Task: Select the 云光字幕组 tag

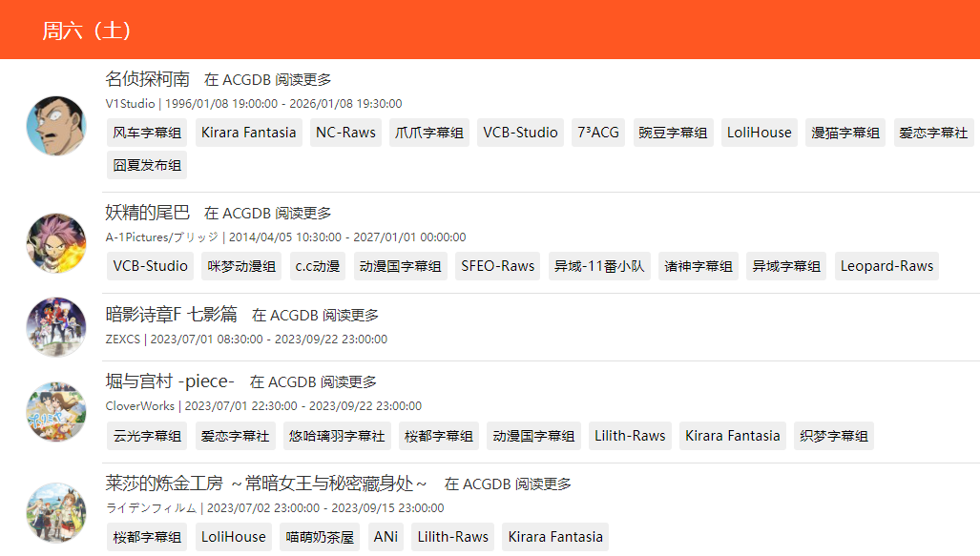Action: (147, 436)
